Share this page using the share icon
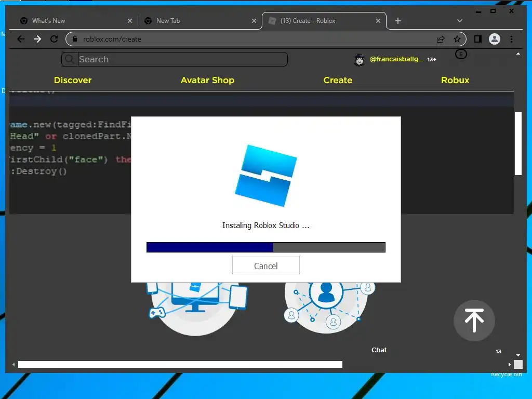The width and height of the screenshot is (532, 399). coord(441,39)
